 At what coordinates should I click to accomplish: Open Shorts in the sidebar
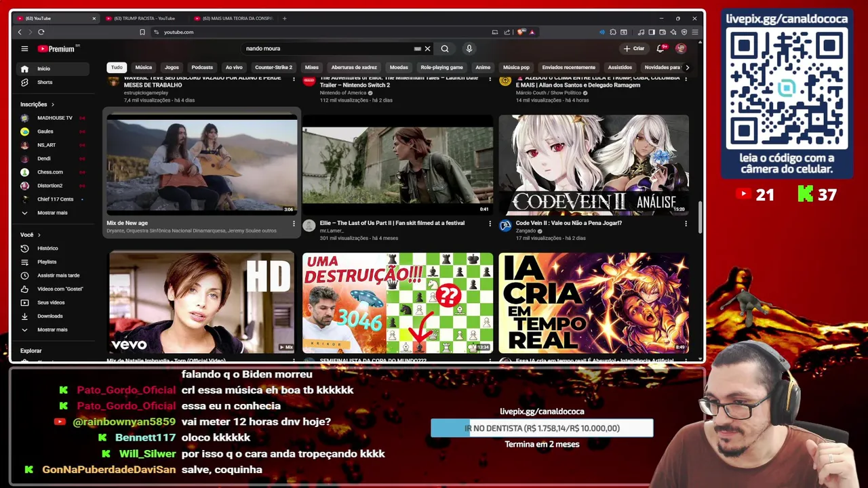(53, 82)
